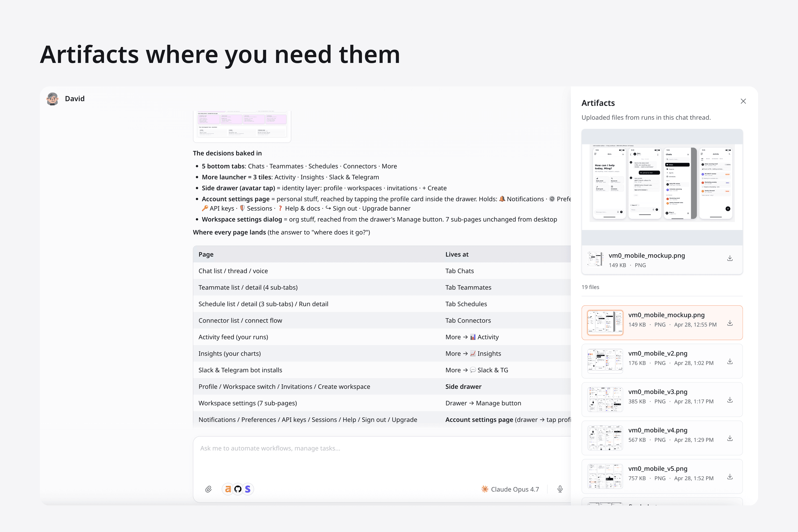Select the vm0_mobile_mockup.png list item

pos(666,315)
